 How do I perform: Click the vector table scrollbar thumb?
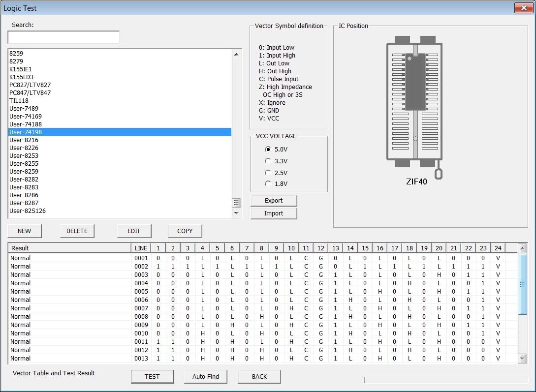tap(522, 284)
